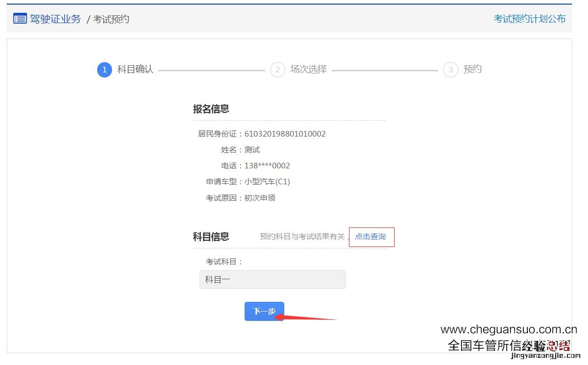Select the 科目确认 step label
Image resolution: width=588 pixels, height=365 pixels.
pyautogui.click(x=135, y=69)
